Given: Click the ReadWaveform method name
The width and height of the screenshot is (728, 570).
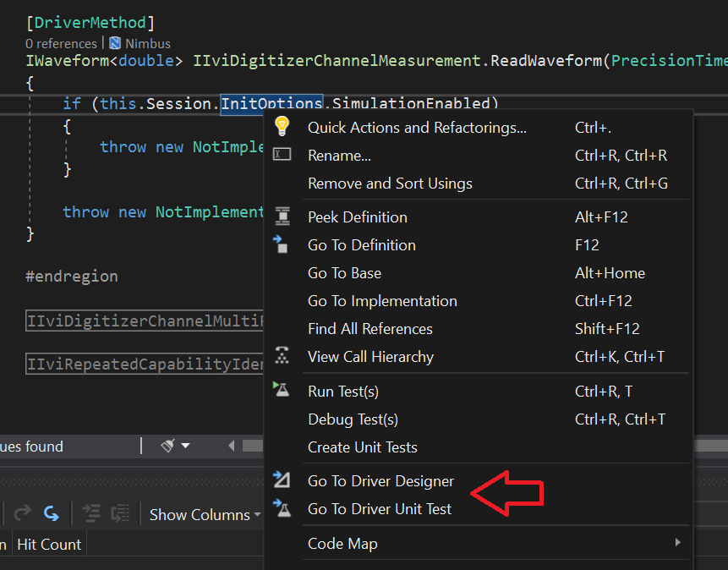Looking at the screenshot, I should click(545, 60).
